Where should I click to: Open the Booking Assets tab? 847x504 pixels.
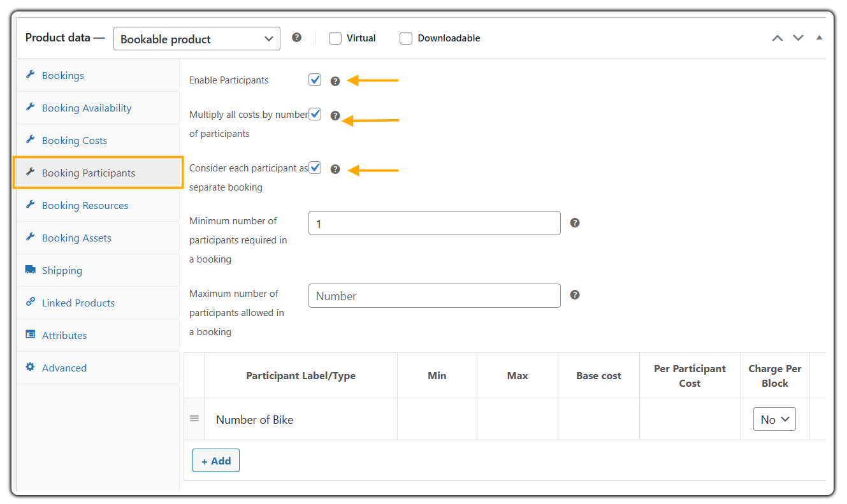click(x=98, y=238)
